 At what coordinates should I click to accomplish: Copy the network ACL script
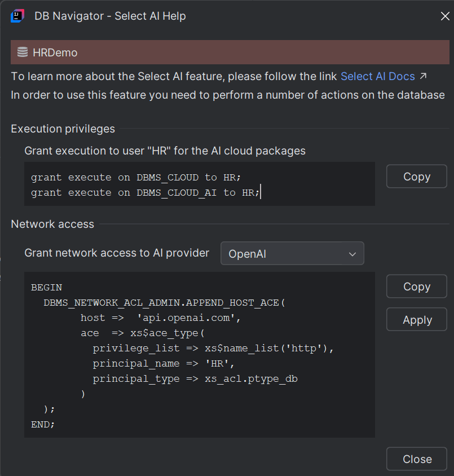(416, 286)
